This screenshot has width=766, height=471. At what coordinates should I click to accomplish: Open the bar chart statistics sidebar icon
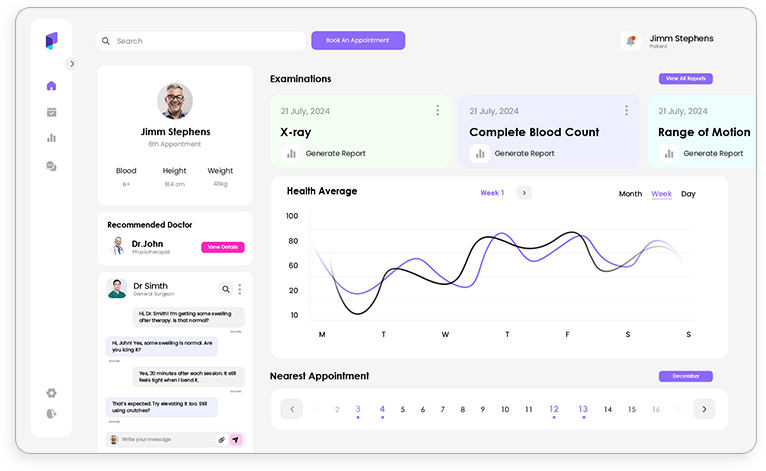point(51,138)
